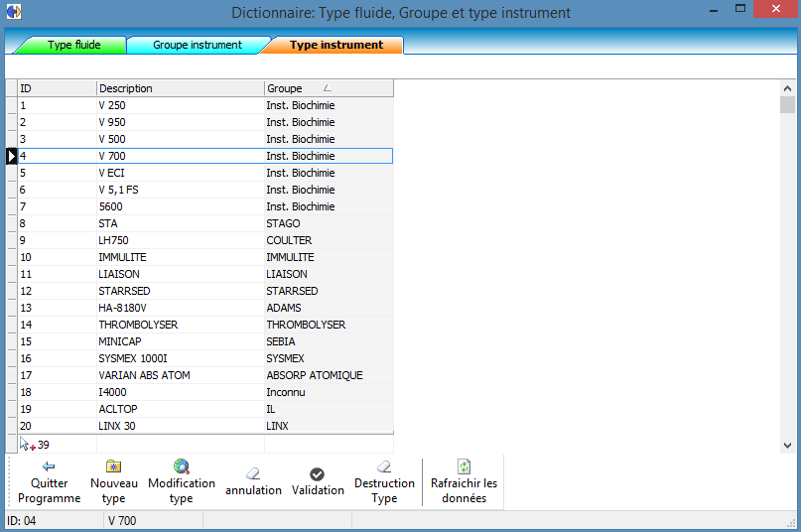Click the V 700 status bar entry

153,521
